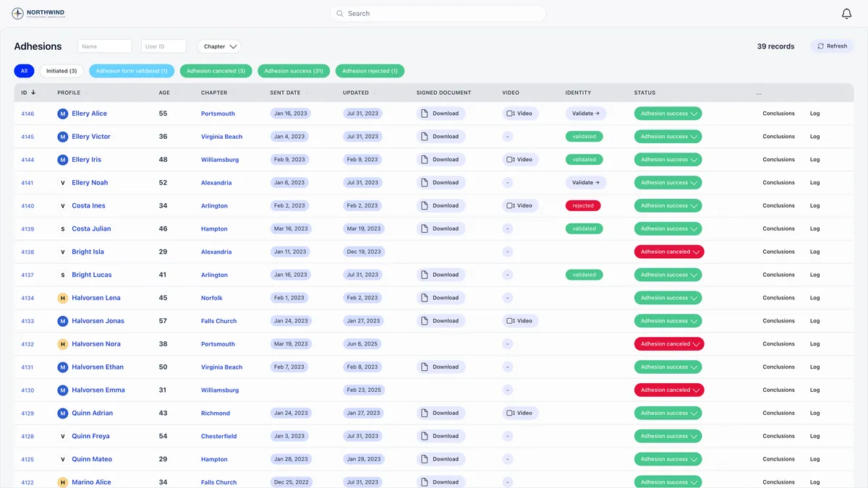Expand Quinn Adrian's status dropdown

[668, 414]
